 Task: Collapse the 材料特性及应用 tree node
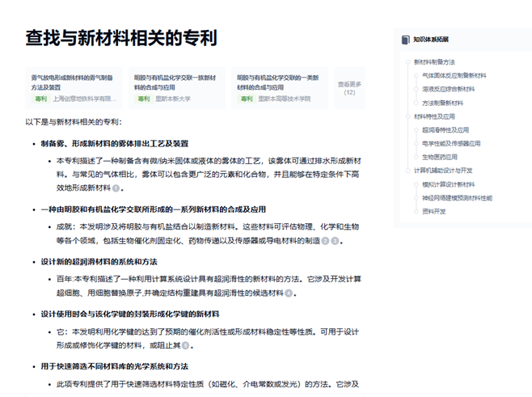[x=408, y=116]
